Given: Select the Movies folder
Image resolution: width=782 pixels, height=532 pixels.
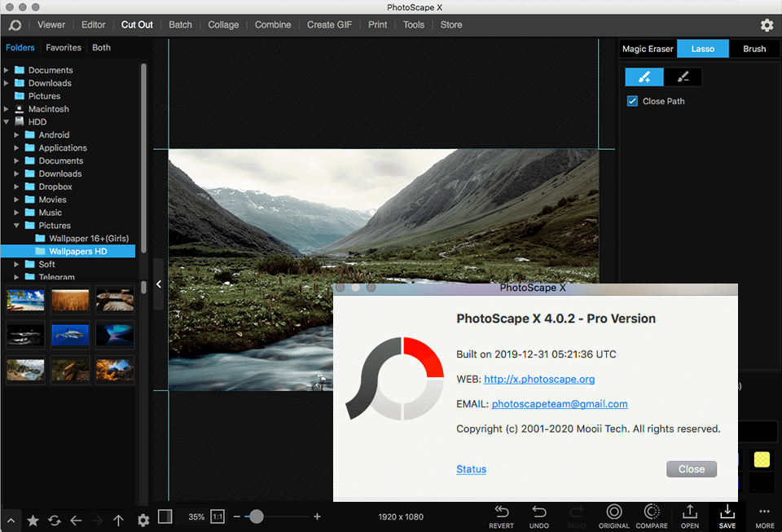Looking at the screenshot, I should click(52, 200).
